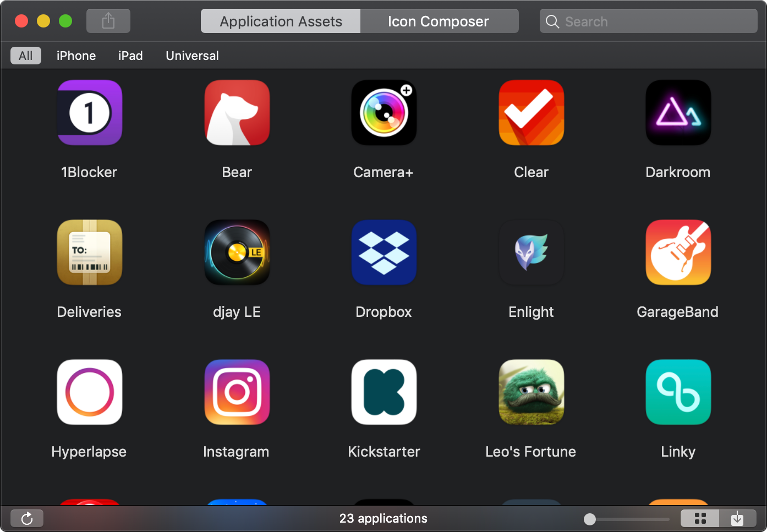767x532 pixels.
Task: Switch to the Icon Composer tab
Action: (439, 21)
